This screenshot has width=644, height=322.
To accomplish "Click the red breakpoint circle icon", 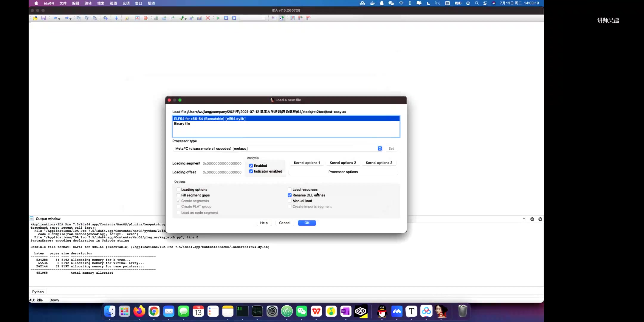I will click(145, 18).
